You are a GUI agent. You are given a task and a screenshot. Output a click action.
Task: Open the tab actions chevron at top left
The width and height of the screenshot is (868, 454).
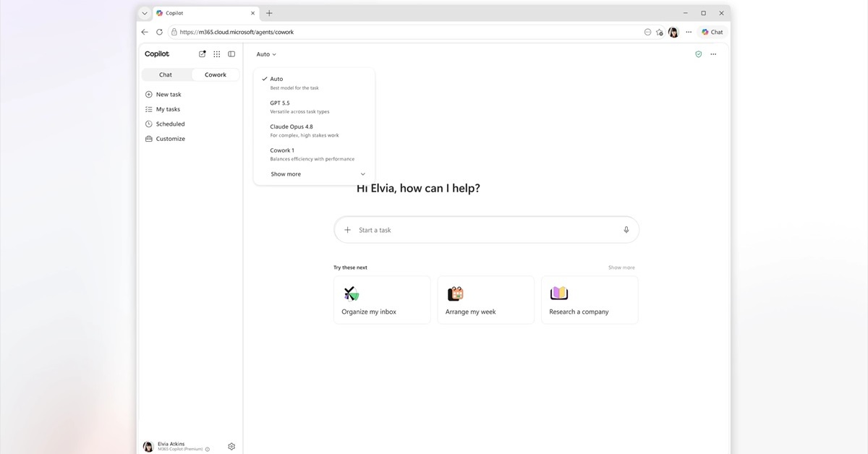[x=145, y=13]
